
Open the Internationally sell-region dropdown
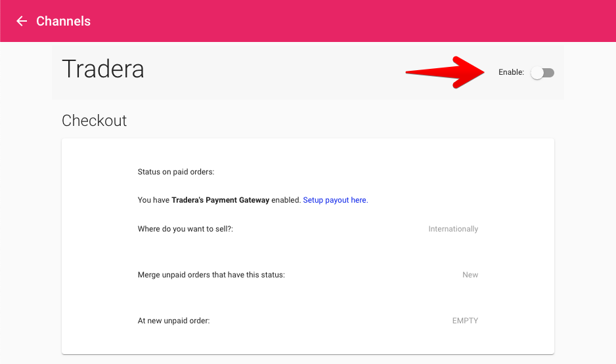click(453, 229)
